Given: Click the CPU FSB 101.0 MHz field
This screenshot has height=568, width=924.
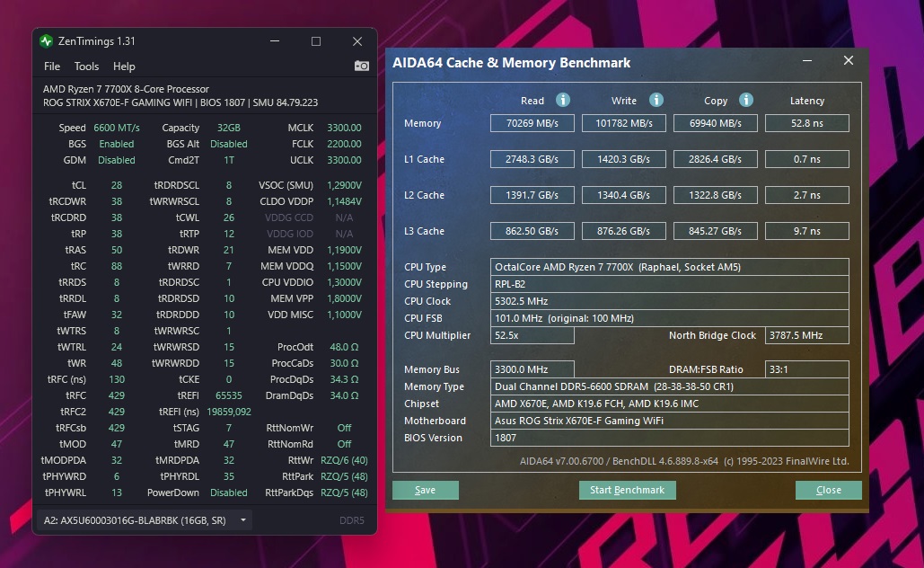Looking at the screenshot, I should (x=670, y=318).
